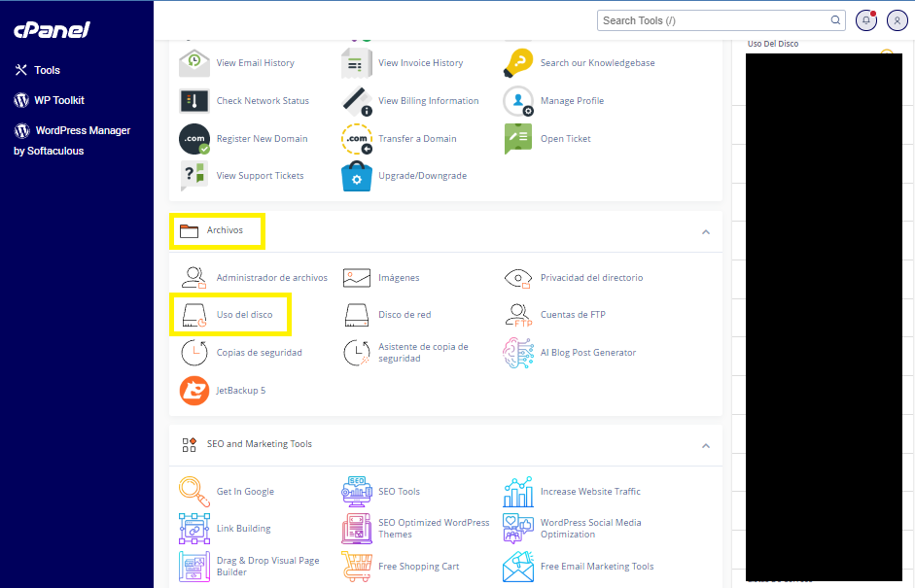Click the Free Email Marketing Tools envelope icon
This screenshot has width=915, height=588.
[518, 567]
